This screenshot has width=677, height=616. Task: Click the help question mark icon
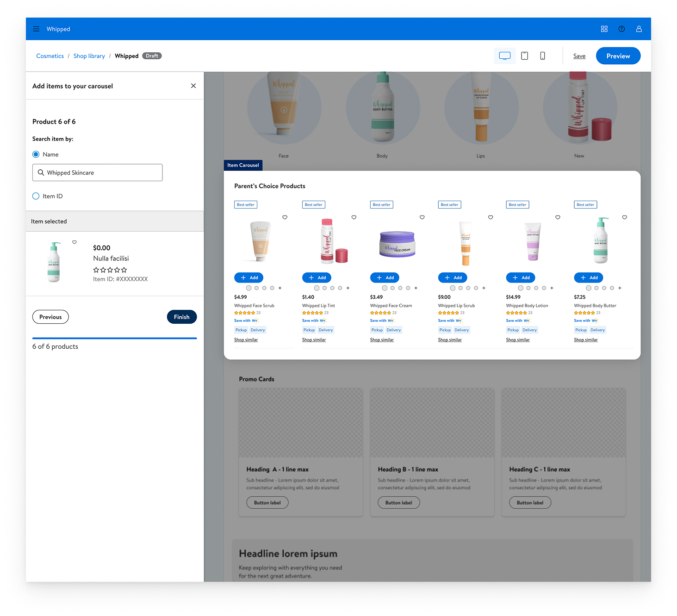click(621, 29)
